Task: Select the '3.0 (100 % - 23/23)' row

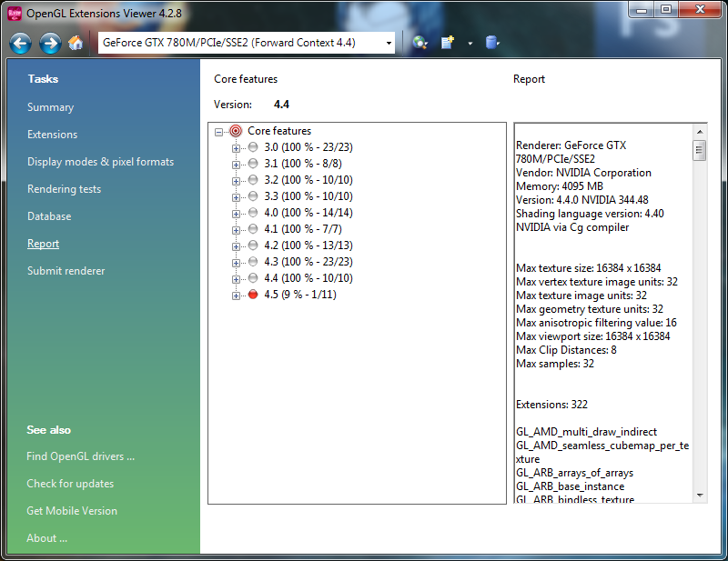Action: tap(308, 147)
